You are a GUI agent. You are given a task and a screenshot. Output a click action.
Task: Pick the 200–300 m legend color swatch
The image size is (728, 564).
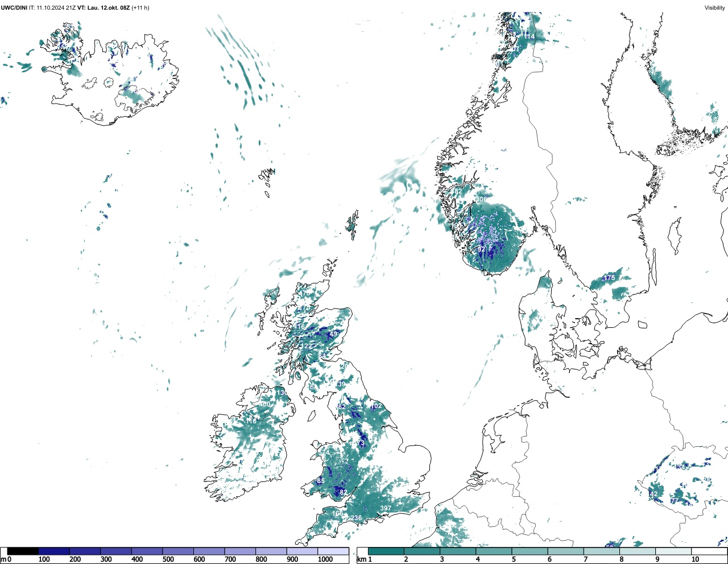coord(85,551)
